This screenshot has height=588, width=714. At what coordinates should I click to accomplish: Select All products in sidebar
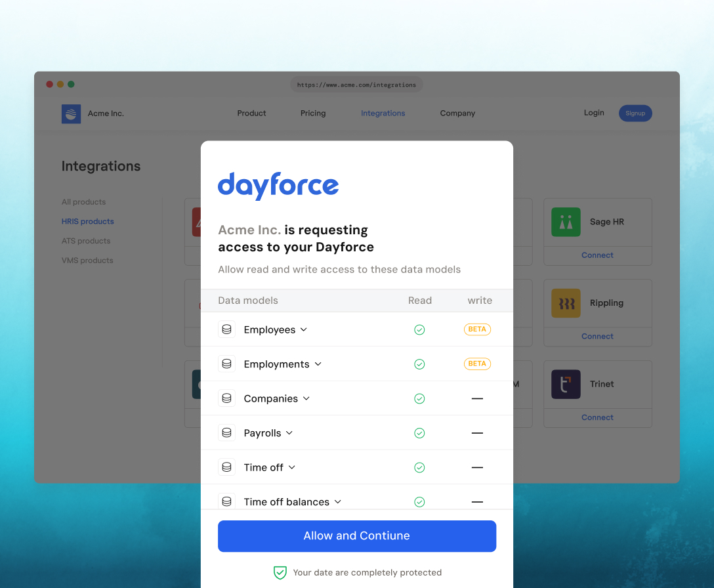click(83, 201)
